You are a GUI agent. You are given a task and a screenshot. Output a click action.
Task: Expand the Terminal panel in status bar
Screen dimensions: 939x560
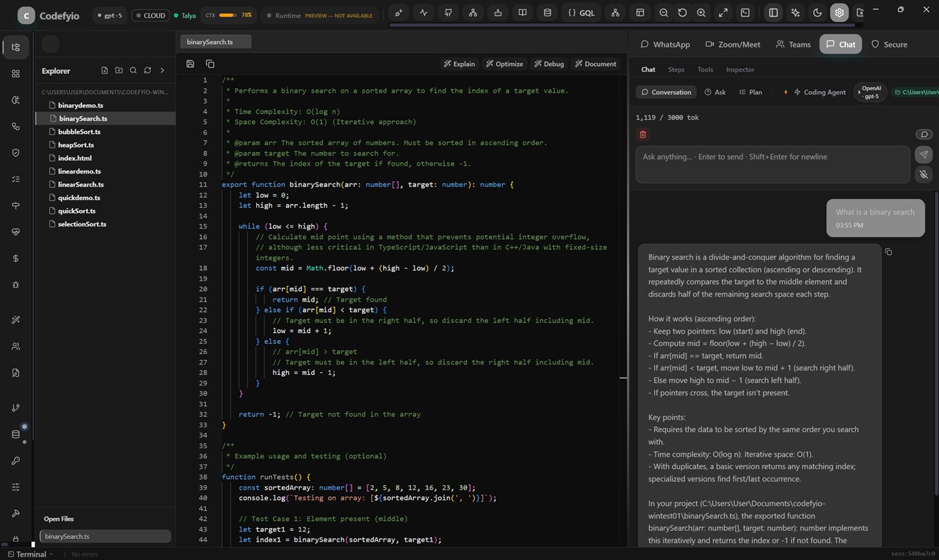pyautogui.click(x=30, y=554)
